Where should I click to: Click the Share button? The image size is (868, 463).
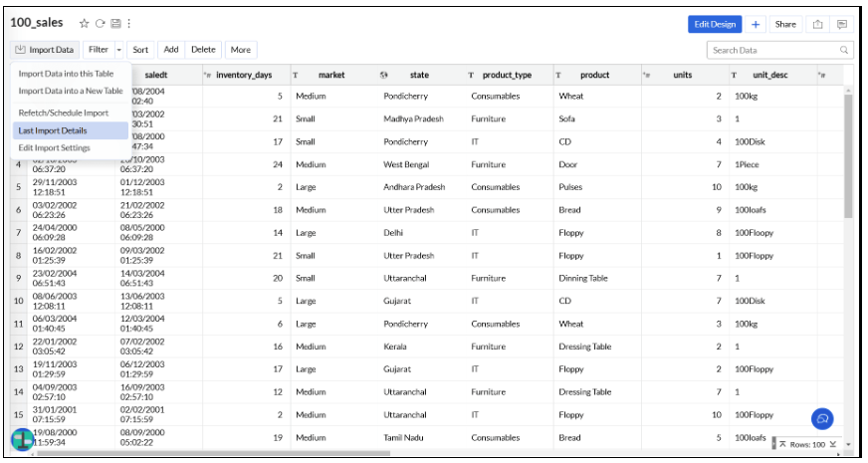click(x=785, y=24)
